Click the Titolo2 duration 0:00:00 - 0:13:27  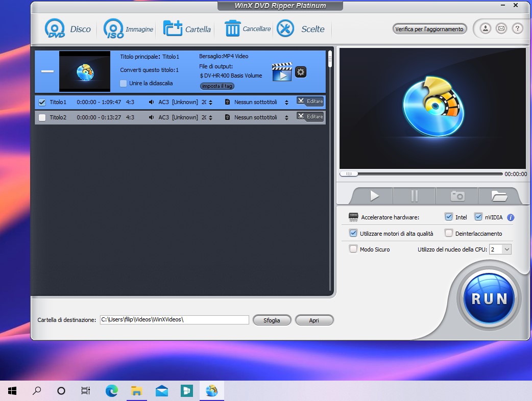click(99, 117)
